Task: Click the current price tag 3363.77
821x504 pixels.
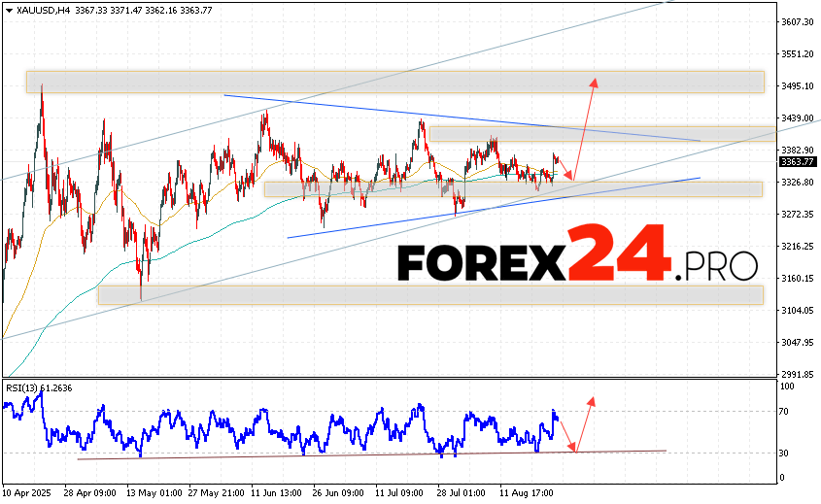Action: pos(797,162)
